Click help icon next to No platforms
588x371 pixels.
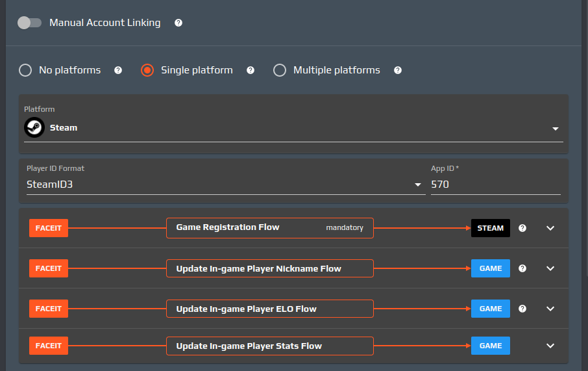click(x=118, y=70)
